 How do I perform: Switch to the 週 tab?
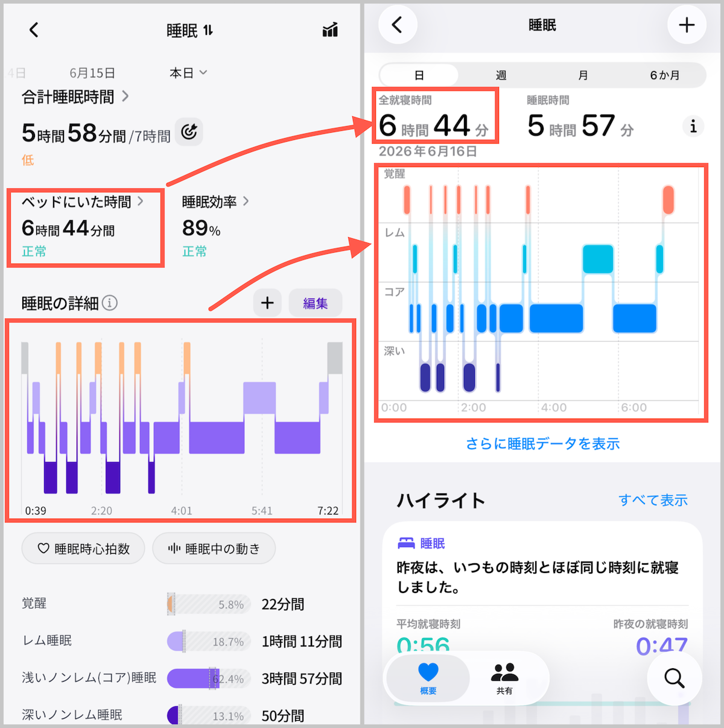click(x=501, y=75)
